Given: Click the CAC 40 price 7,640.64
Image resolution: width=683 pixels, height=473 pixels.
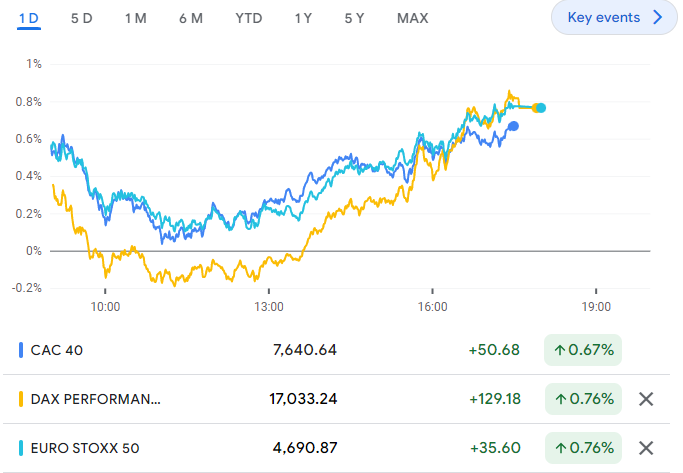Looking at the screenshot, I should pyautogui.click(x=305, y=350).
